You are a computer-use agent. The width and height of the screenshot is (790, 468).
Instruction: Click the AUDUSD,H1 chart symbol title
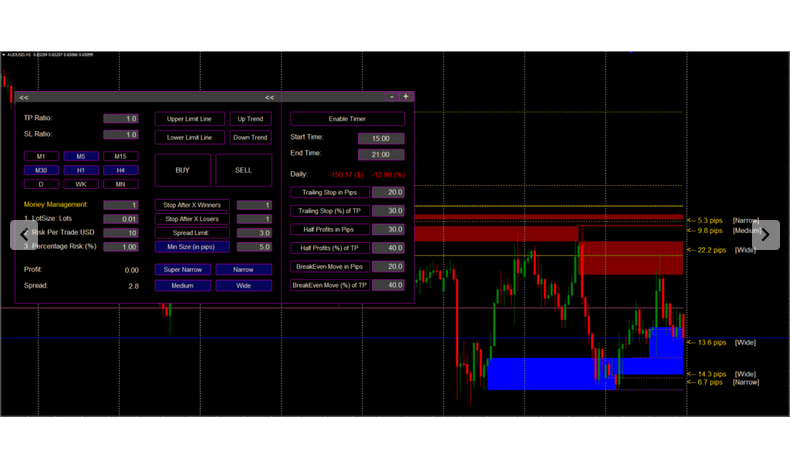(x=17, y=54)
